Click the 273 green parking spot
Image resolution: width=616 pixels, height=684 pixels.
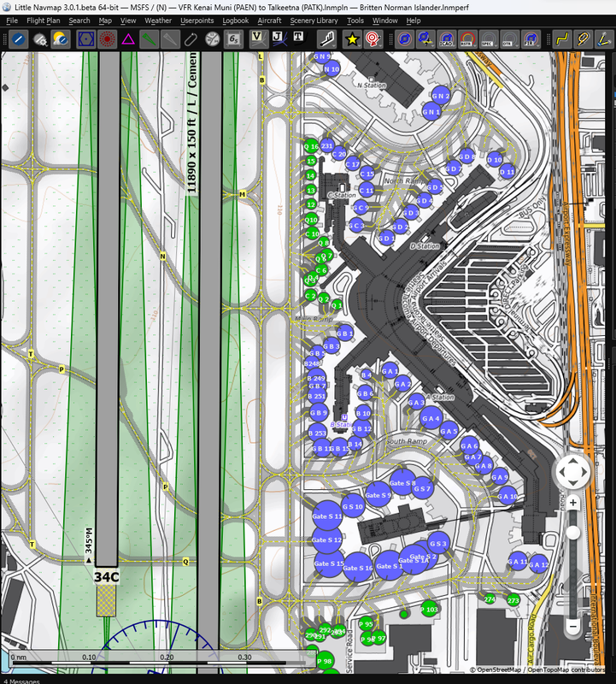click(x=513, y=600)
